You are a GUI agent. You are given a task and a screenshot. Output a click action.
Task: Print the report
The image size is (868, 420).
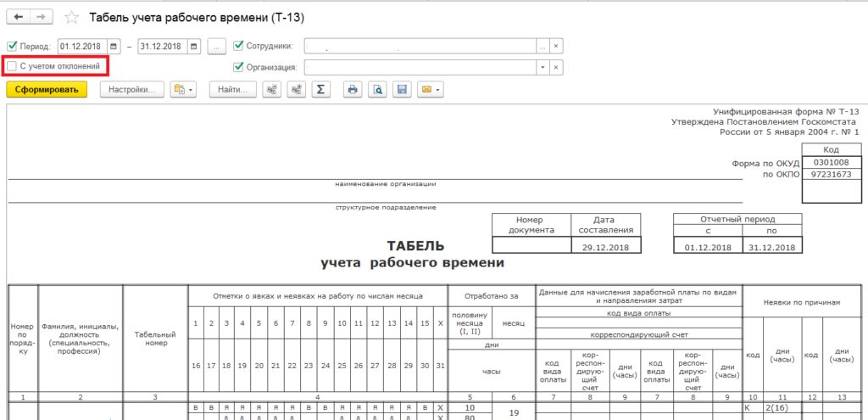(353, 89)
